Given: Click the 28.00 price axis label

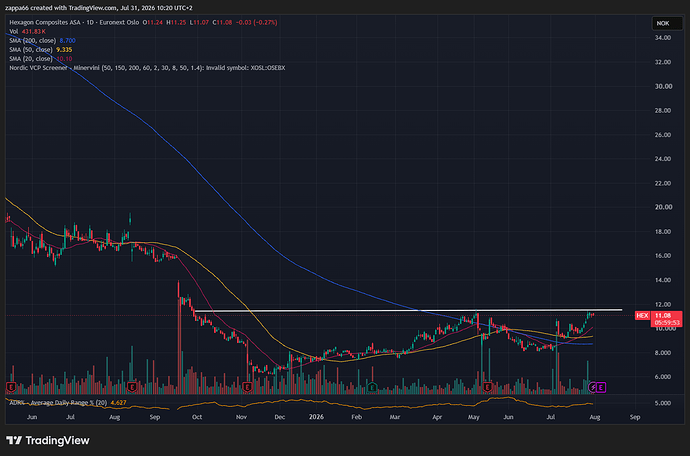Looking at the screenshot, I should point(663,110).
